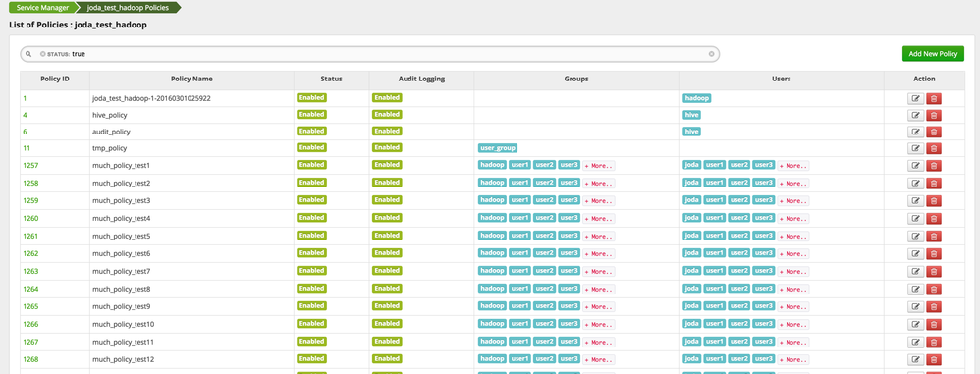Screen dimensions: 980x374
Task: Click the search magnifier icon
Action: click(x=28, y=54)
